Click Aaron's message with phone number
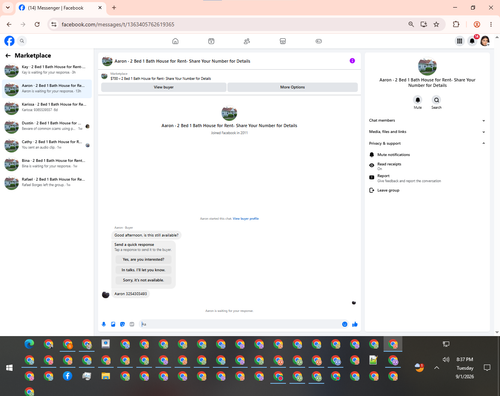This screenshot has width=500, height=396. click(131, 294)
